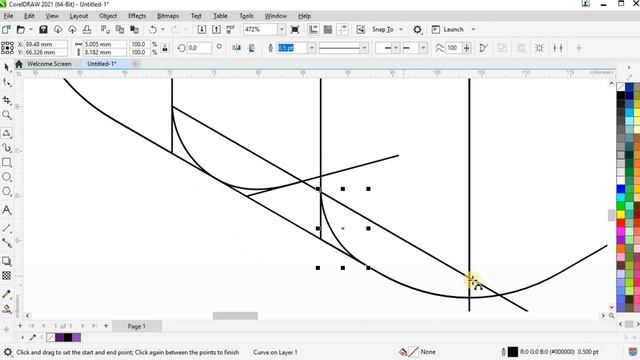The height and width of the screenshot is (360, 640).
Task: Save the document with the Save icon
Action: pyautogui.click(x=43, y=29)
